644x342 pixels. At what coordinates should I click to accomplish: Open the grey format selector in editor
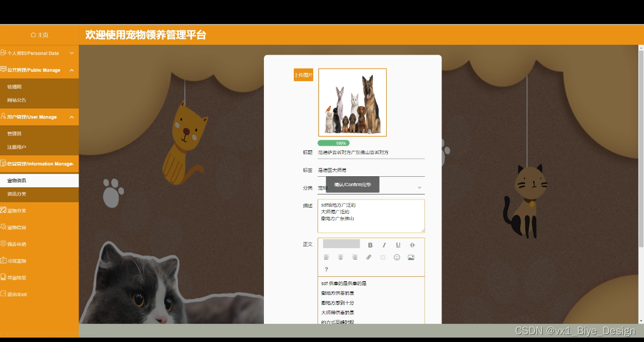click(x=341, y=244)
